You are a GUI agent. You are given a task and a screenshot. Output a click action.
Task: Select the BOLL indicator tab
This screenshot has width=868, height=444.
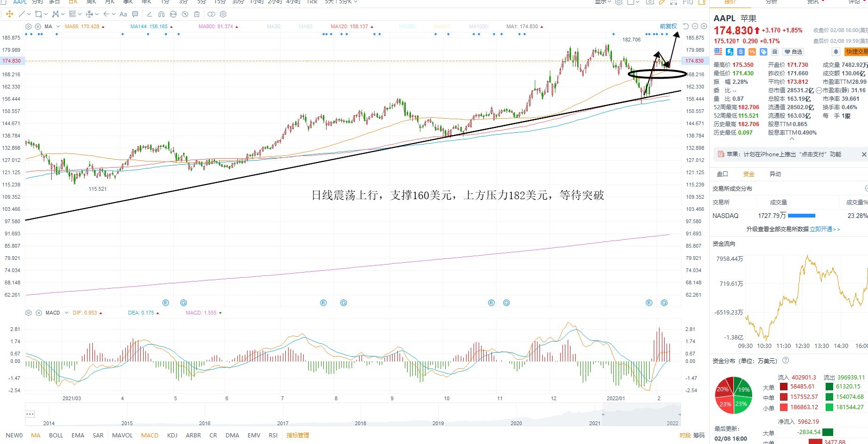[56, 436]
